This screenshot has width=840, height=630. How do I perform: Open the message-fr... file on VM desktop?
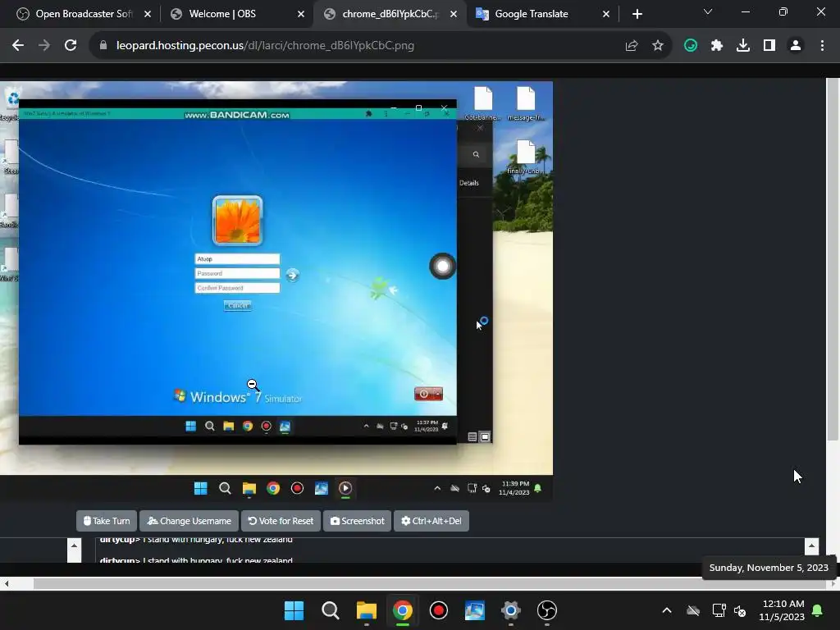[x=526, y=103]
